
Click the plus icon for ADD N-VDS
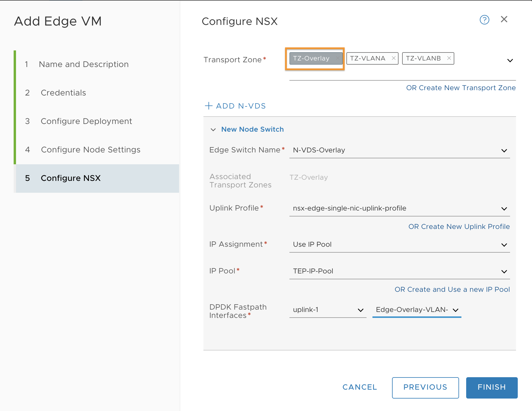(209, 106)
